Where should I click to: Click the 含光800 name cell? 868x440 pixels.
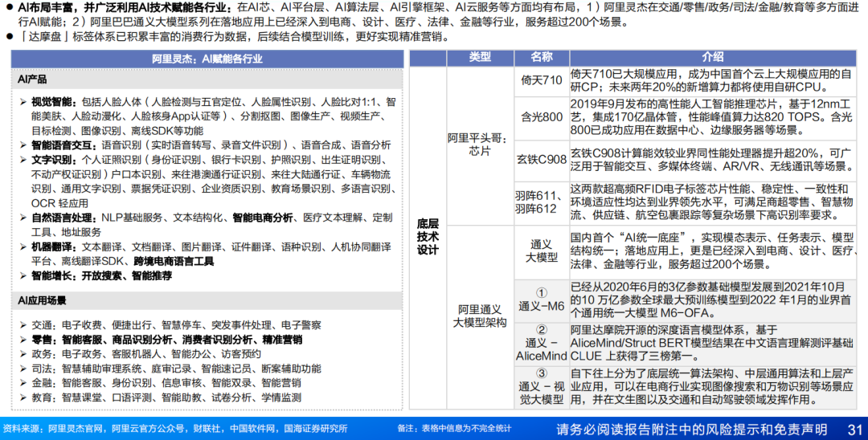pyautogui.click(x=542, y=117)
